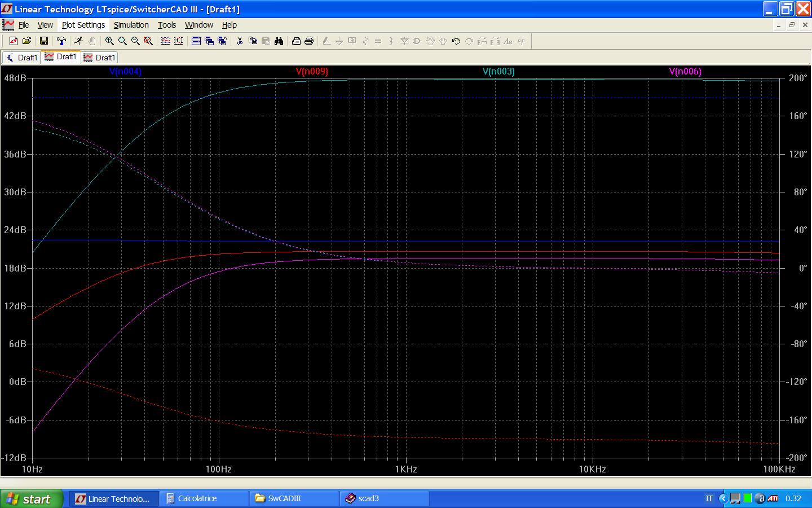Select the active Draft1 plot tab

61,57
